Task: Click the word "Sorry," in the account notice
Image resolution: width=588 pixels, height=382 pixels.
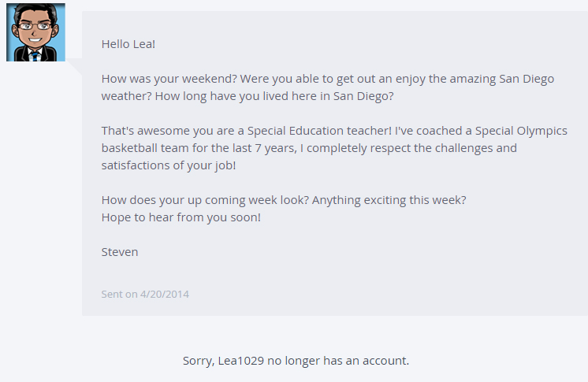Action: pos(198,361)
